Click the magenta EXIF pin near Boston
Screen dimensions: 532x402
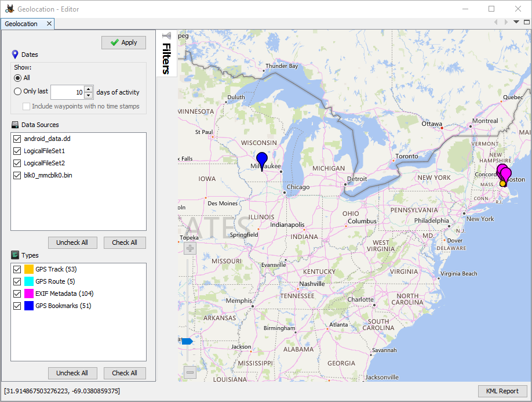(x=505, y=173)
